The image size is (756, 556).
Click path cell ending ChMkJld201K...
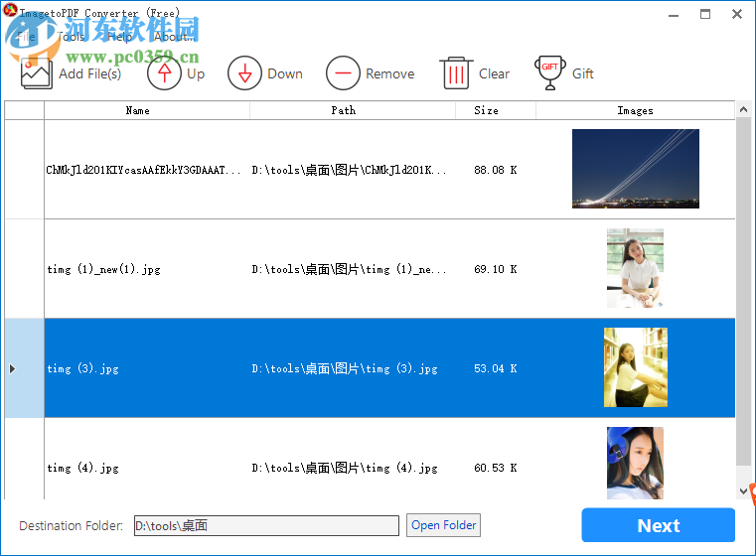coord(353,170)
